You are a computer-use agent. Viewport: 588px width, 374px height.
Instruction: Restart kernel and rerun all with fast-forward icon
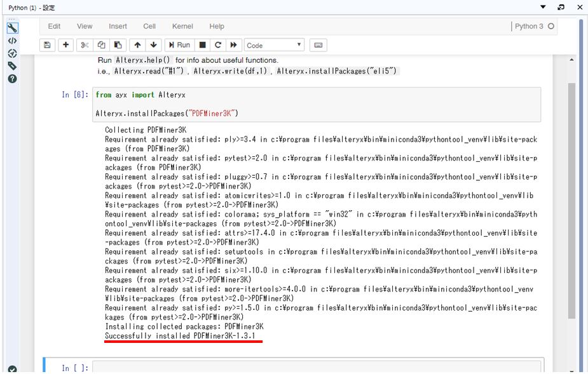point(234,45)
